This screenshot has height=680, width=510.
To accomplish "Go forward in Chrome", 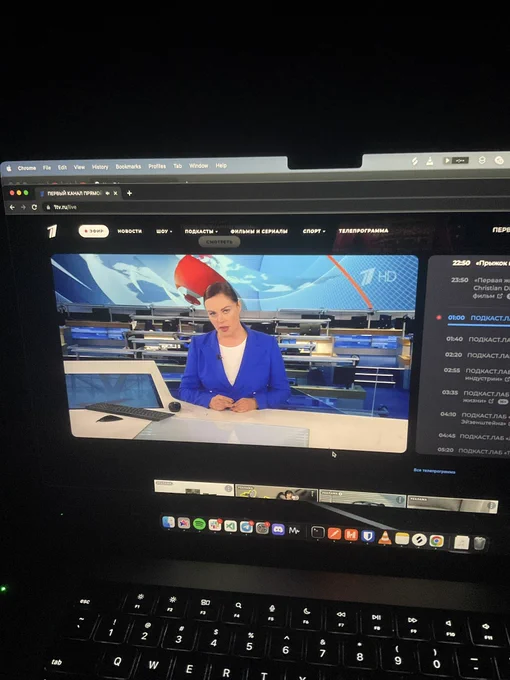I will pyautogui.click(x=23, y=207).
